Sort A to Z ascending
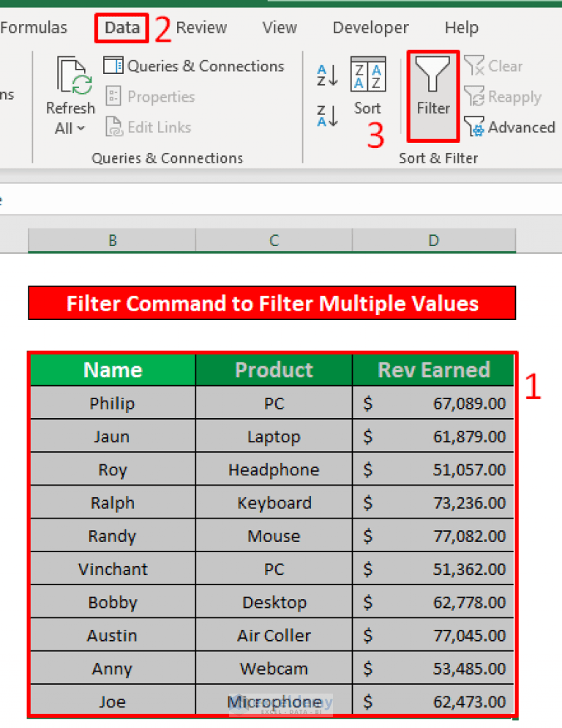 coord(328,75)
